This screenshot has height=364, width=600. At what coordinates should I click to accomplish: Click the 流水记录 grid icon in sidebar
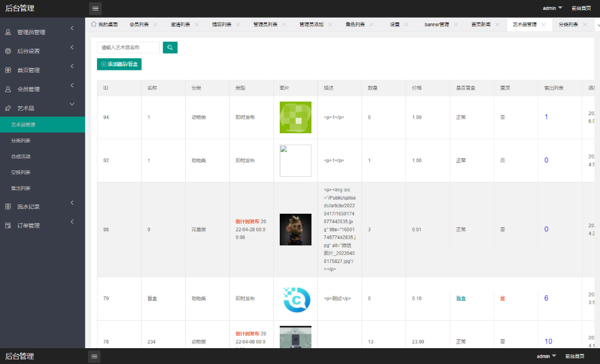tap(8, 207)
